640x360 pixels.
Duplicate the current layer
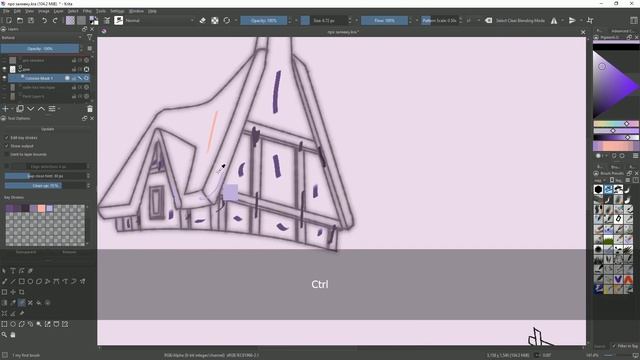tap(20, 109)
